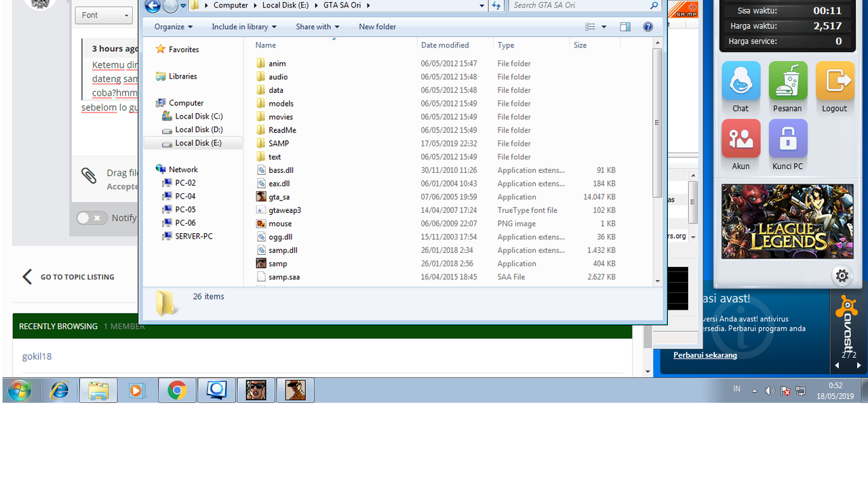Click Explorer back navigation arrow
The image size is (868, 488).
tap(153, 6)
